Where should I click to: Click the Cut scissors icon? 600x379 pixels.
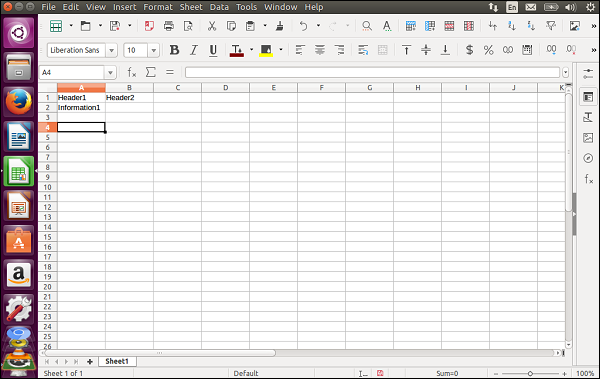212,26
